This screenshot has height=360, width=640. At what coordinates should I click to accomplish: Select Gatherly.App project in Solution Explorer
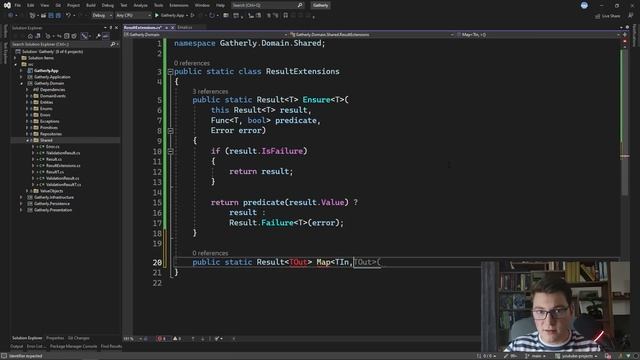pos(46,71)
